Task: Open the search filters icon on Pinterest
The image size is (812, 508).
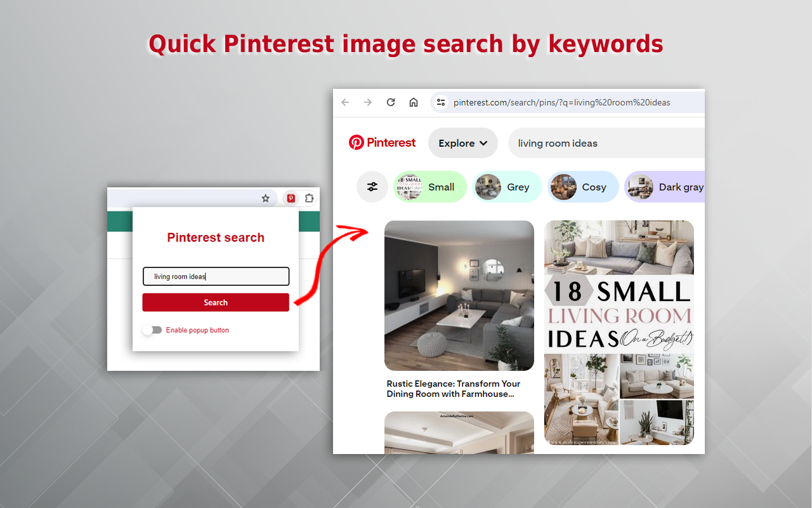Action: pyautogui.click(x=372, y=186)
